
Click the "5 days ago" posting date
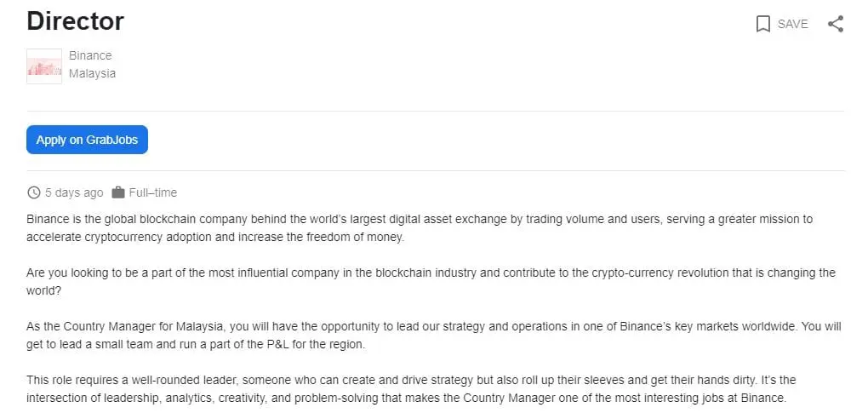74,192
